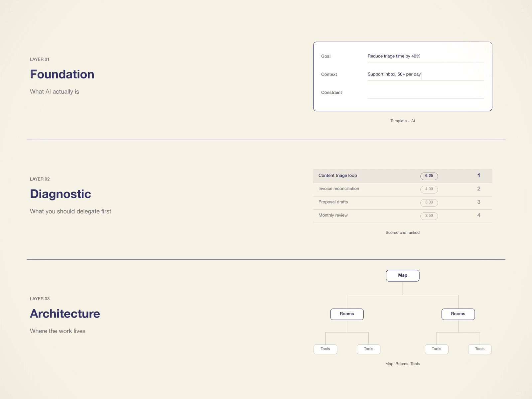Click the 4.00 score pill
This screenshot has height=399, width=532.
pyautogui.click(x=429, y=189)
